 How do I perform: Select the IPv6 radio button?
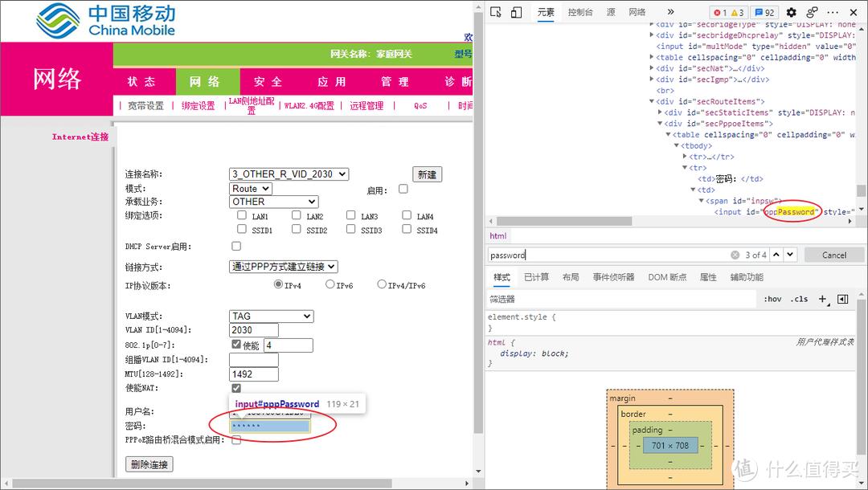click(x=330, y=284)
